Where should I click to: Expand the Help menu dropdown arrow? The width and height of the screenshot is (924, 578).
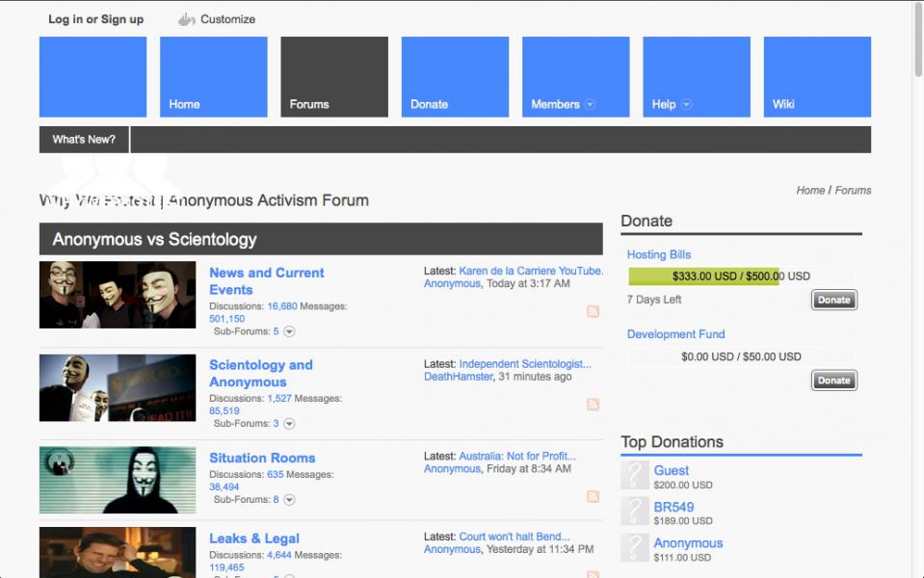pos(686,104)
